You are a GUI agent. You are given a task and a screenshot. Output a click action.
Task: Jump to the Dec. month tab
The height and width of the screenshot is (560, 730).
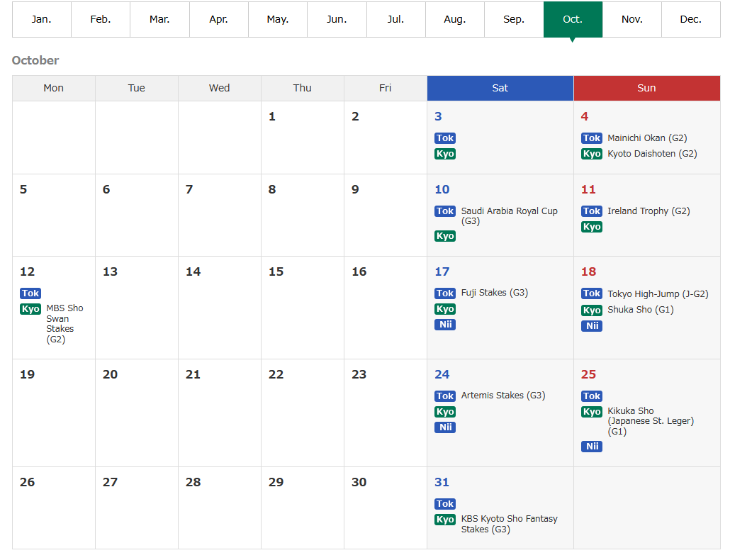(691, 19)
